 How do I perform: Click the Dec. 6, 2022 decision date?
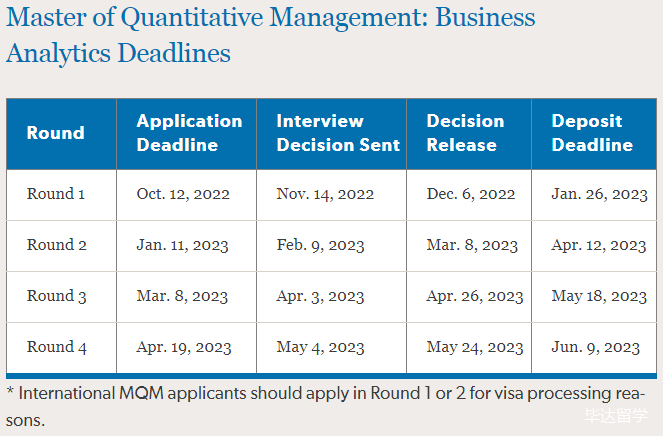pyautogui.click(x=471, y=194)
